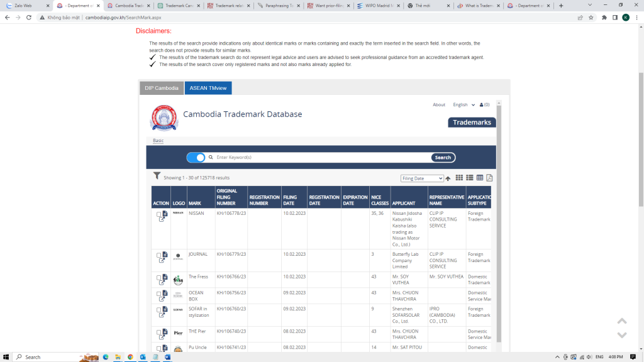Switch results to list view layout
Image resolution: width=644 pixels, height=362 pixels.
469,178
